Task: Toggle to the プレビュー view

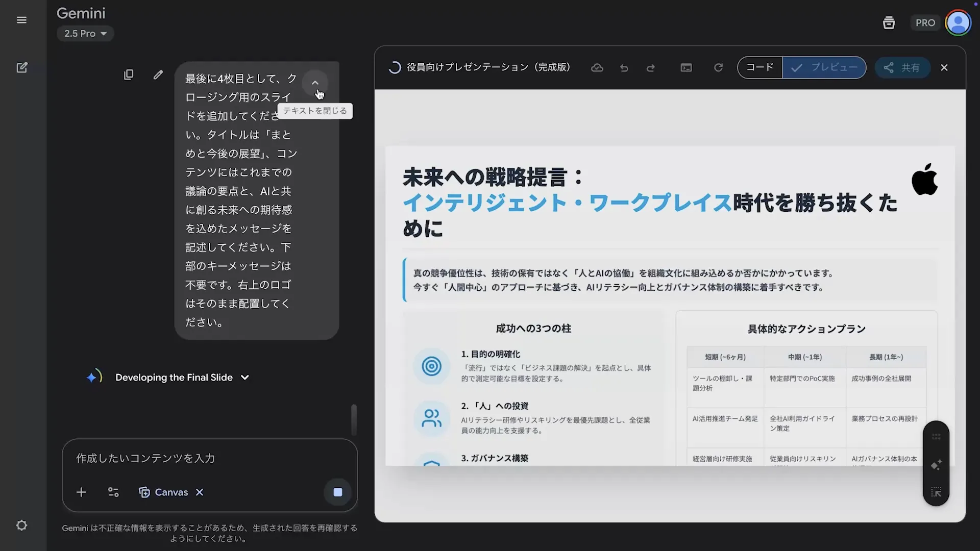Action: coord(824,67)
